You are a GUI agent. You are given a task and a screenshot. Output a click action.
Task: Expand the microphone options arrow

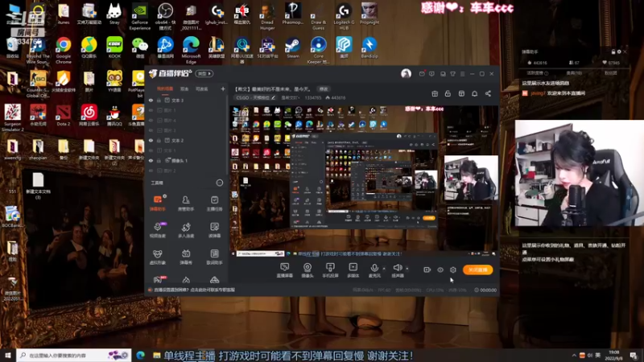click(384, 269)
